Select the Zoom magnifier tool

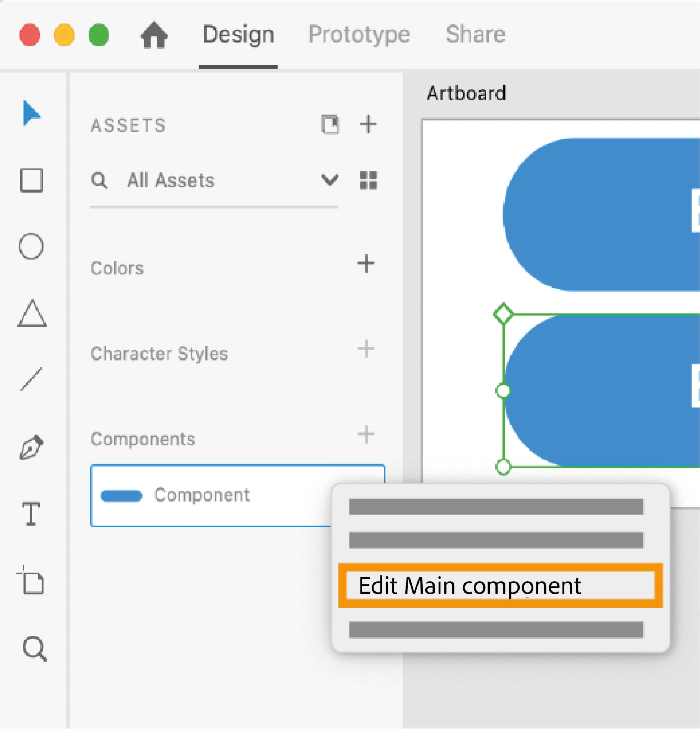point(34,648)
